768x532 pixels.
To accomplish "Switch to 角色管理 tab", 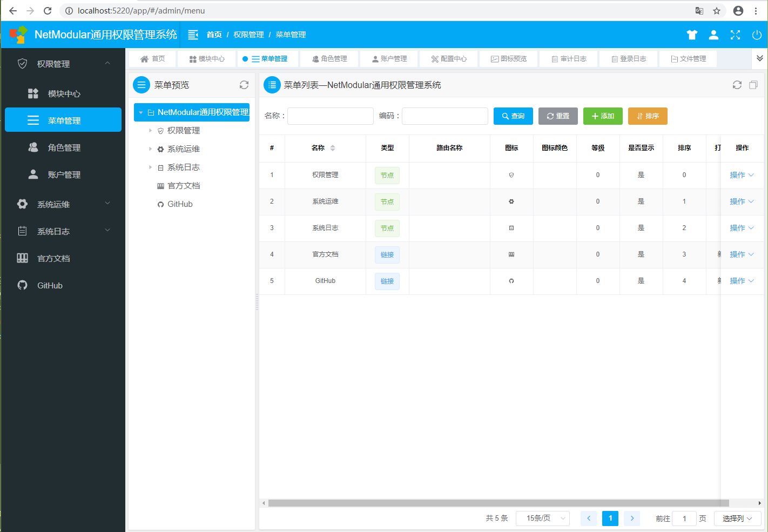I will point(329,58).
